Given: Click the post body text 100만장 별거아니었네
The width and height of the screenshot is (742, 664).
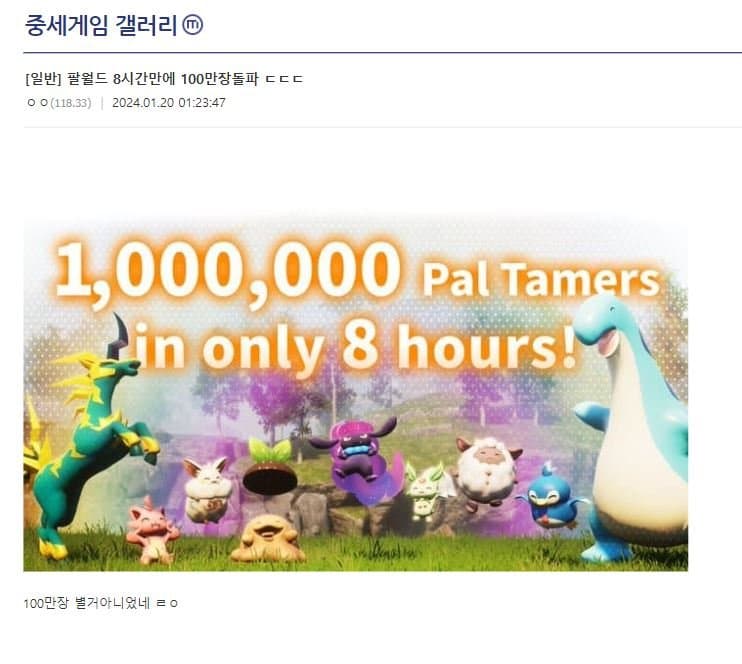Looking at the screenshot, I should [x=87, y=603].
